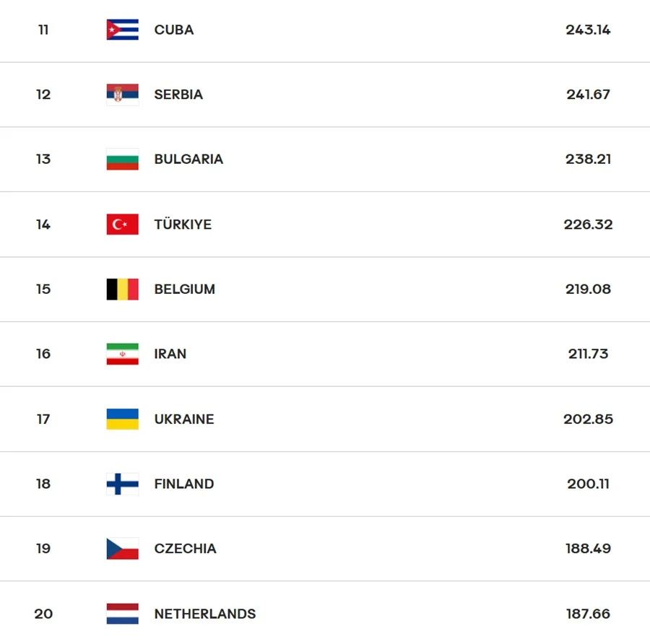Image resolution: width=650 pixels, height=644 pixels.
Task: Click the NETHERLANDS country name
Action: 205,614
